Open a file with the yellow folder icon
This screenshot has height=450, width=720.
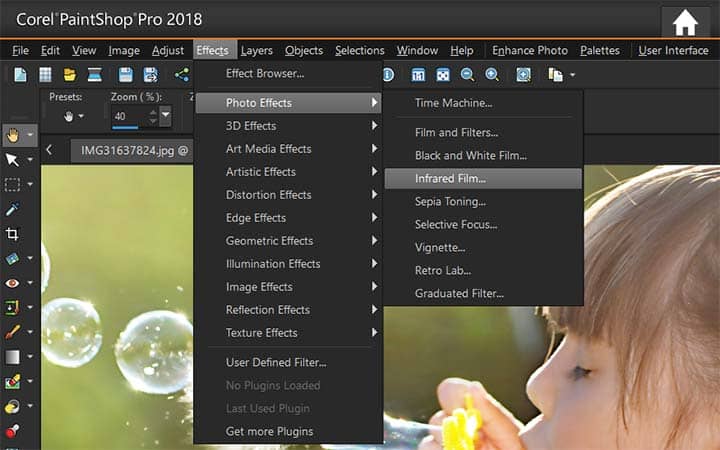point(69,74)
